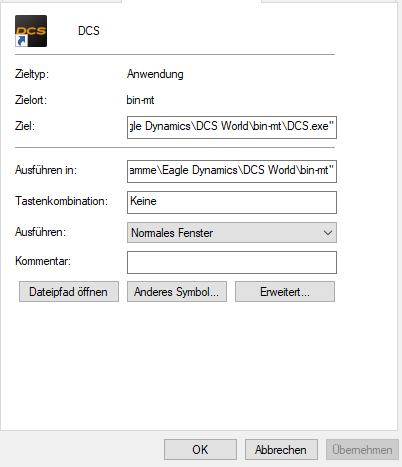The image size is (402, 467).
Task: Click the Ziel: label
Action: click(x=25, y=126)
